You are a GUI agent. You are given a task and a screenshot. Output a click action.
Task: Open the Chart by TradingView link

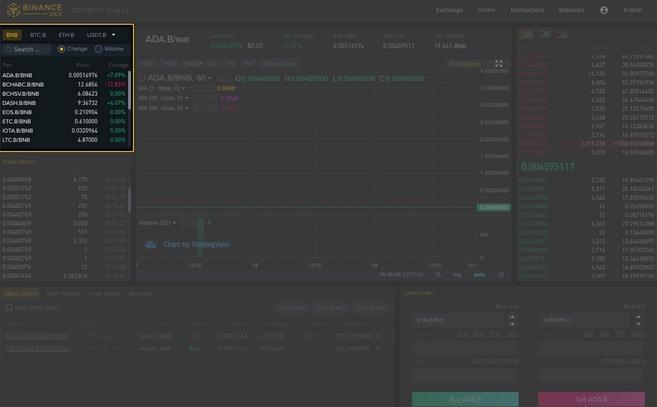tap(196, 244)
